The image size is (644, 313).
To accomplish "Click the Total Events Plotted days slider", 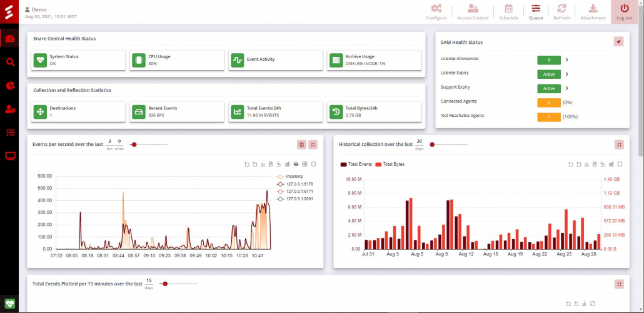I will tap(179, 284).
